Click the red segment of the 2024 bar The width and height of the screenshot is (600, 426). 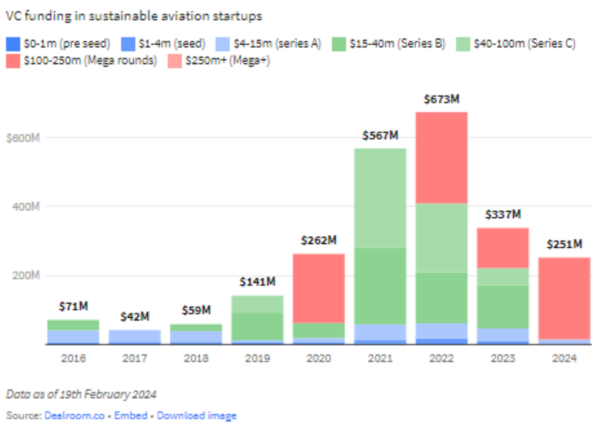click(563, 297)
